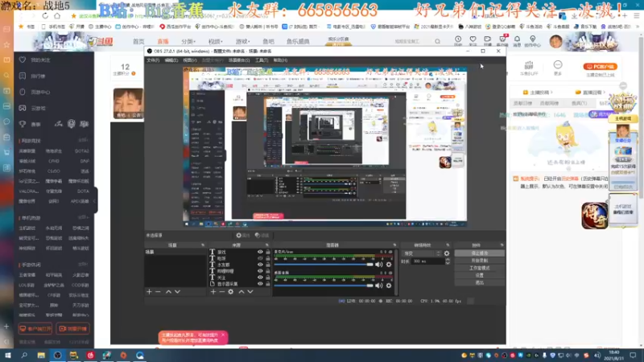Image resolution: width=644 pixels, height=362 pixels.
Task: Mute the 桌面音频 speaker icon
Action: point(378,286)
